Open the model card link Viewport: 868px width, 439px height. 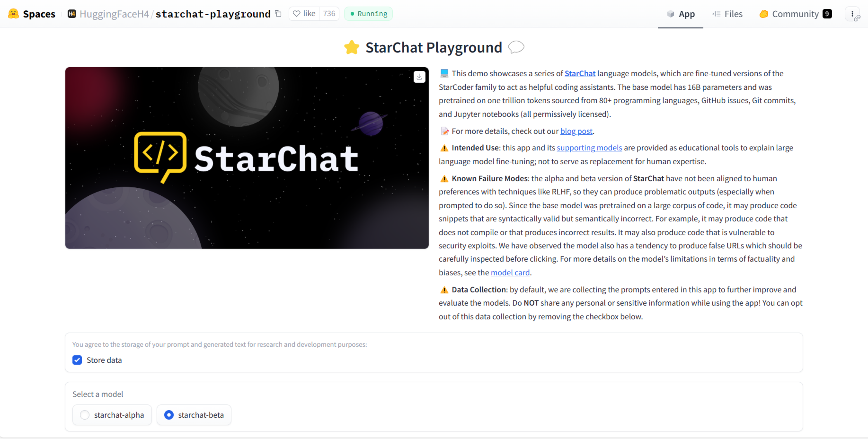[510, 272]
